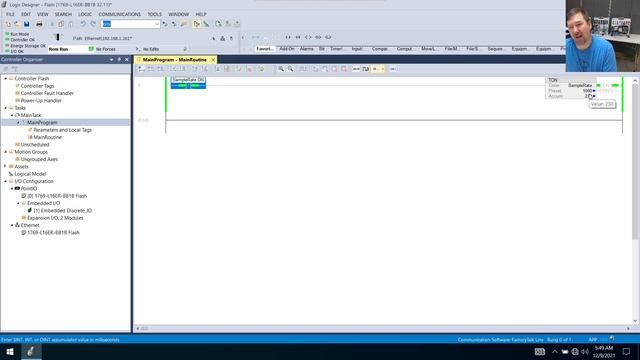The height and width of the screenshot is (360, 640).
Task: Open the EDIT menu
Action: [26, 14]
